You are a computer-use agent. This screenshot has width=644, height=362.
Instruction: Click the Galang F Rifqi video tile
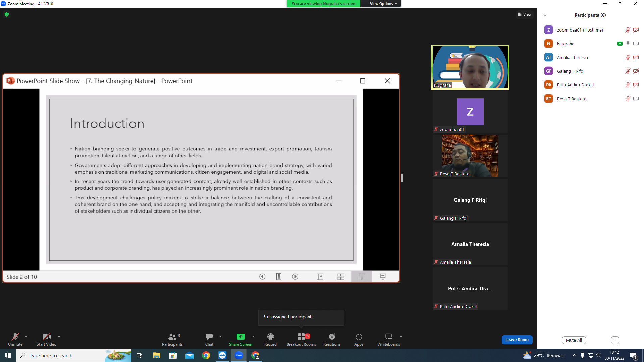(x=470, y=200)
